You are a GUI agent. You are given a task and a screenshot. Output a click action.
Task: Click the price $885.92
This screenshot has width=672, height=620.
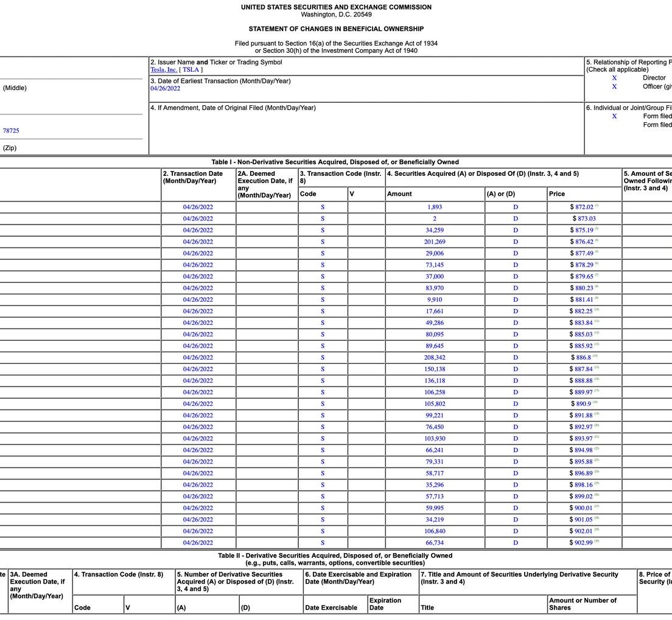(x=581, y=346)
